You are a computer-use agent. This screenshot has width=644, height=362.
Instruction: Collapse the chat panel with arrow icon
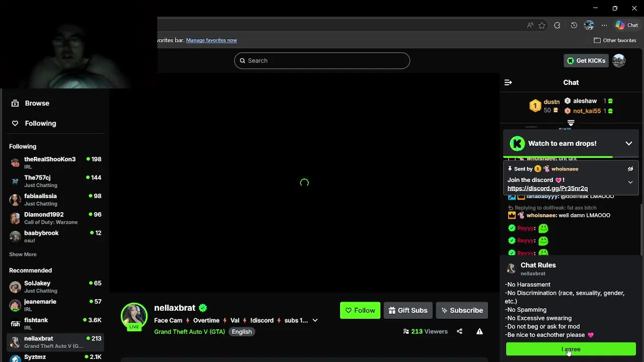508,82
